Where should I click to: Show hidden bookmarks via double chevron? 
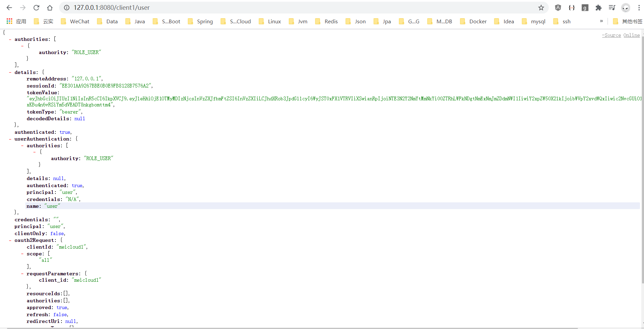coord(601,21)
